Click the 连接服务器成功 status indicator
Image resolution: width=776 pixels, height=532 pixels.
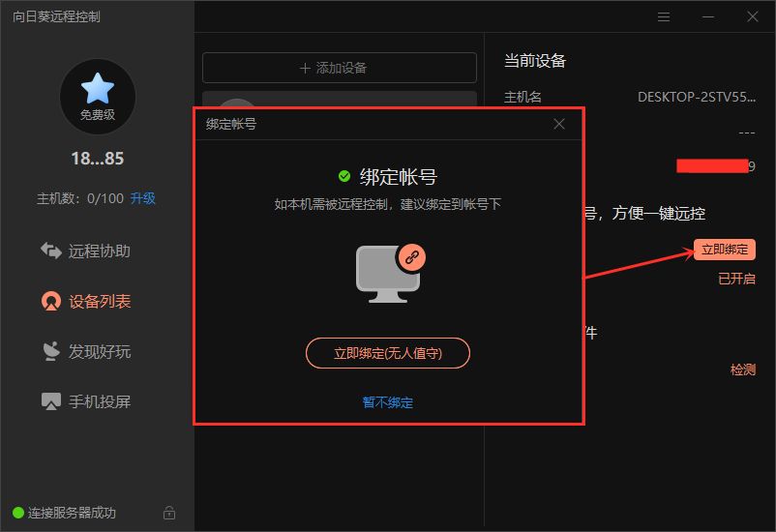coord(64,513)
